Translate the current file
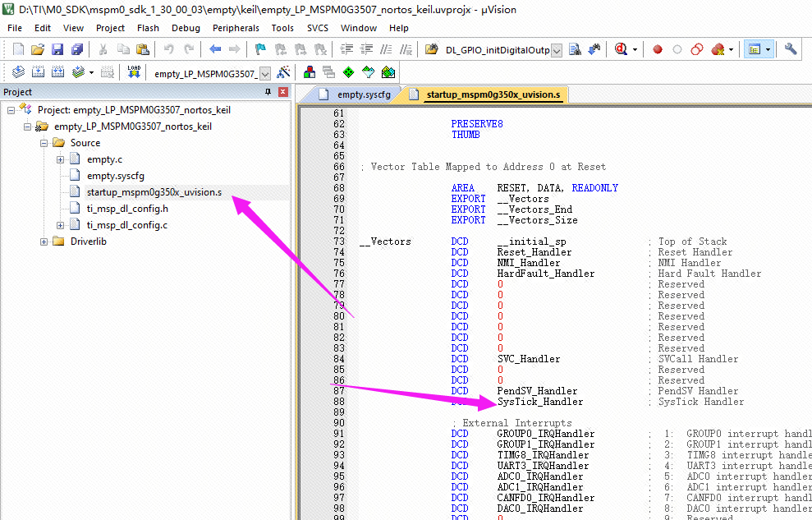The image size is (812, 520). click(x=18, y=72)
